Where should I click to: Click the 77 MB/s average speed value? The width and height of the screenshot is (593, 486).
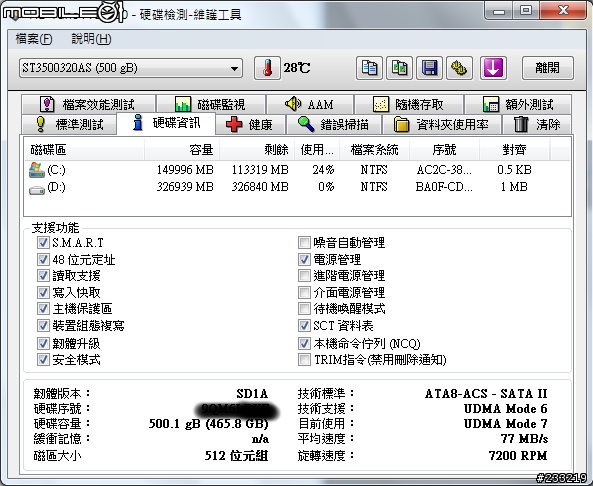pyautogui.click(x=524, y=439)
